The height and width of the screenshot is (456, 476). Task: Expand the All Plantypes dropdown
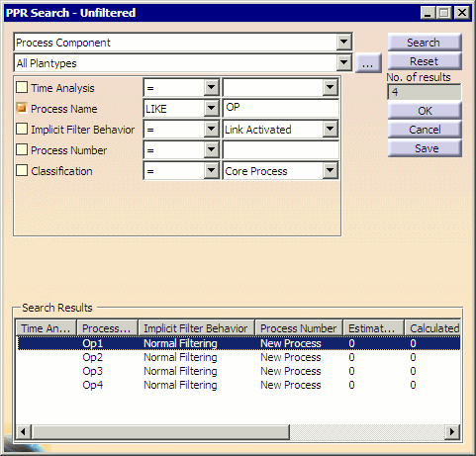[344, 62]
